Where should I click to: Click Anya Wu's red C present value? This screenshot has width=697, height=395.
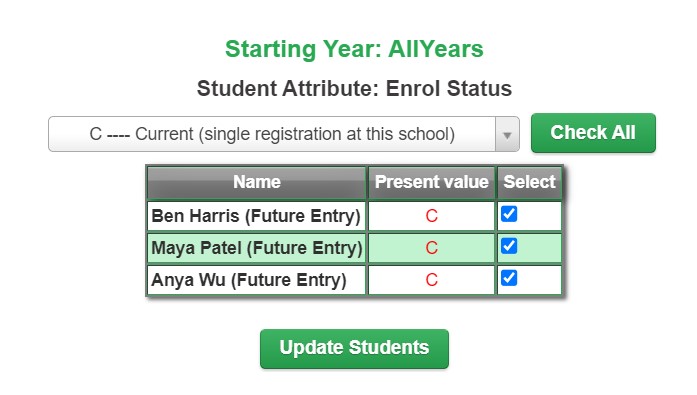pyautogui.click(x=432, y=280)
